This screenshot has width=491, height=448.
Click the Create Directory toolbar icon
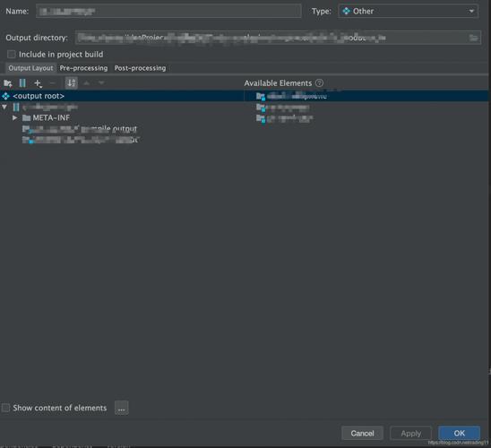point(7,83)
